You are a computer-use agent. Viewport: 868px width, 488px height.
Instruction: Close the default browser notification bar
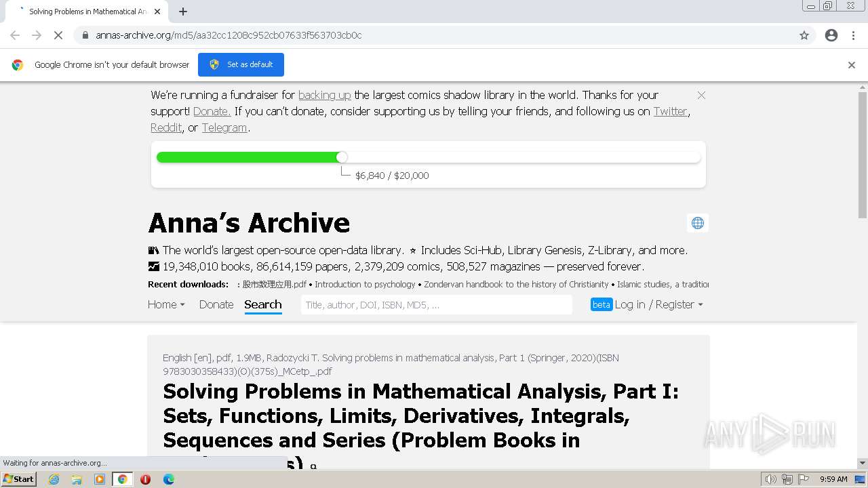point(852,65)
